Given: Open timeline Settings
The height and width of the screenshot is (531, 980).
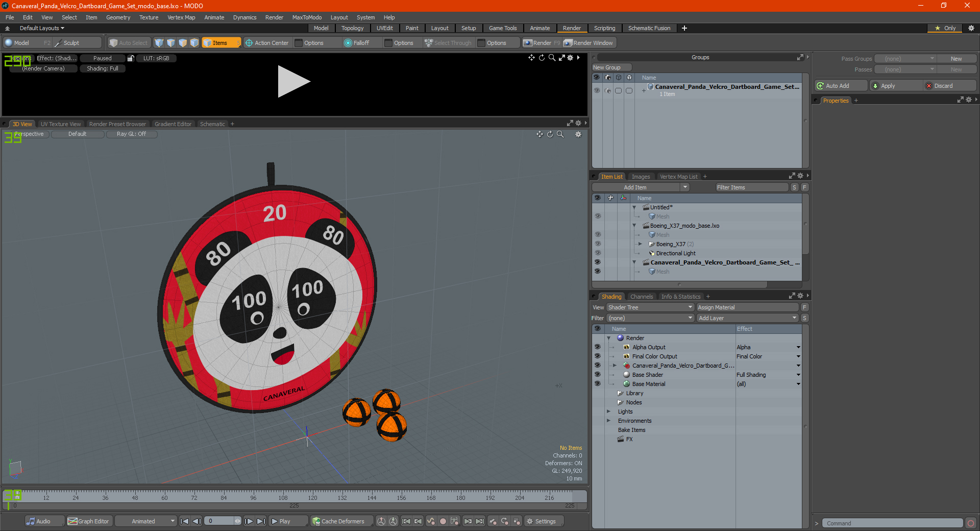Looking at the screenshot, I should (x=544, y=521).
